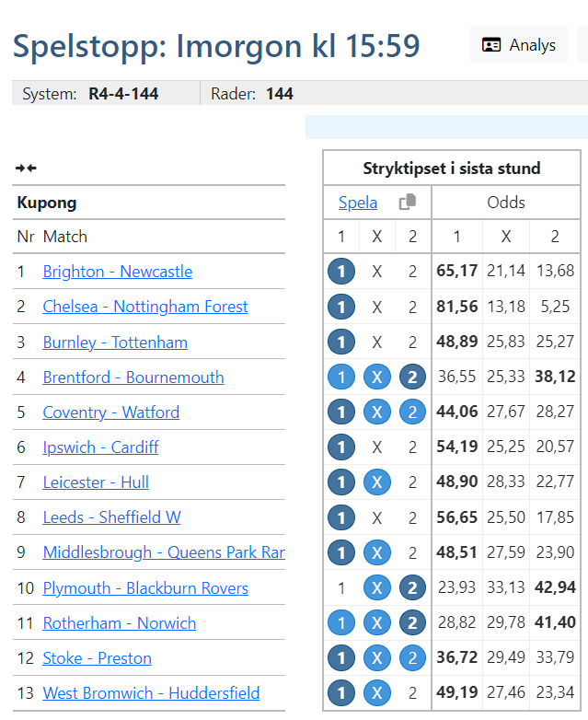The width and height of the screenshot is (588, 720).
Task: Deselect sign X for Middlesbrough - Queens Park Rangers
Action: coord(377,552)
